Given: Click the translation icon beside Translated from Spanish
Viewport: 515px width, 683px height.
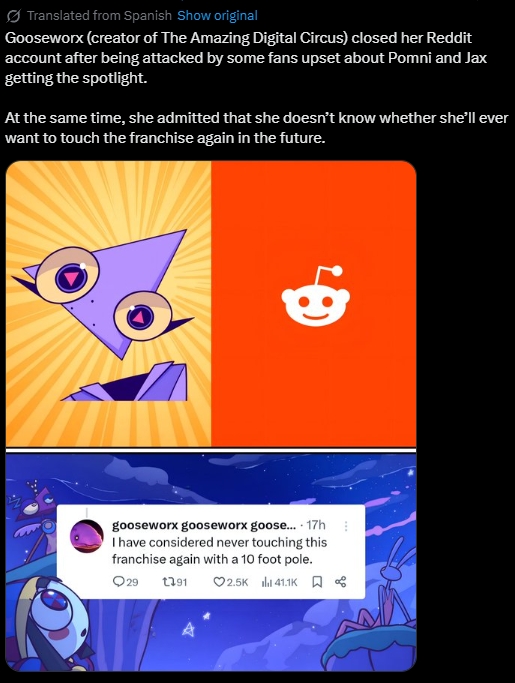Looking at the screenshot, I should tap(14, 16).
